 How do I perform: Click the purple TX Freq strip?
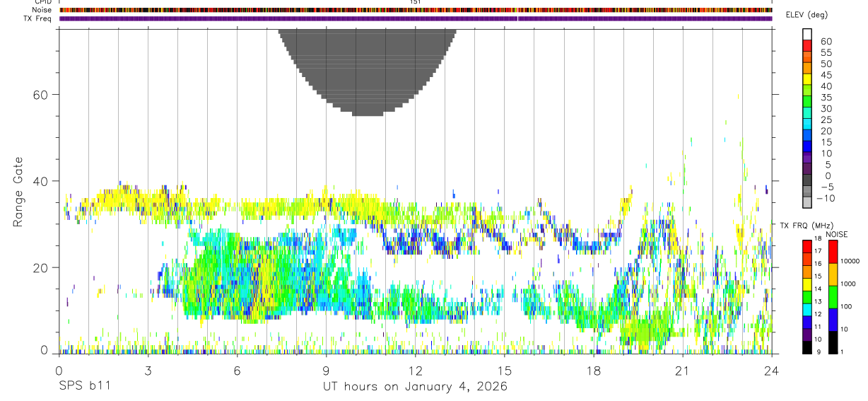point(416,18)
